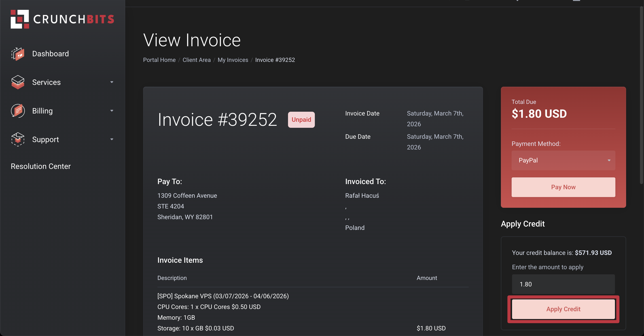
Task: Open Dashboard from the sidebar
Action: (x=51, y=54)
